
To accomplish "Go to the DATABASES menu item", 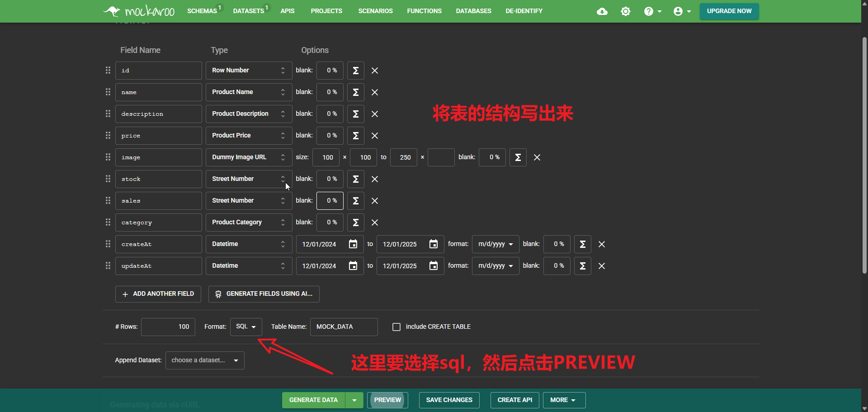I will (473, 11).
